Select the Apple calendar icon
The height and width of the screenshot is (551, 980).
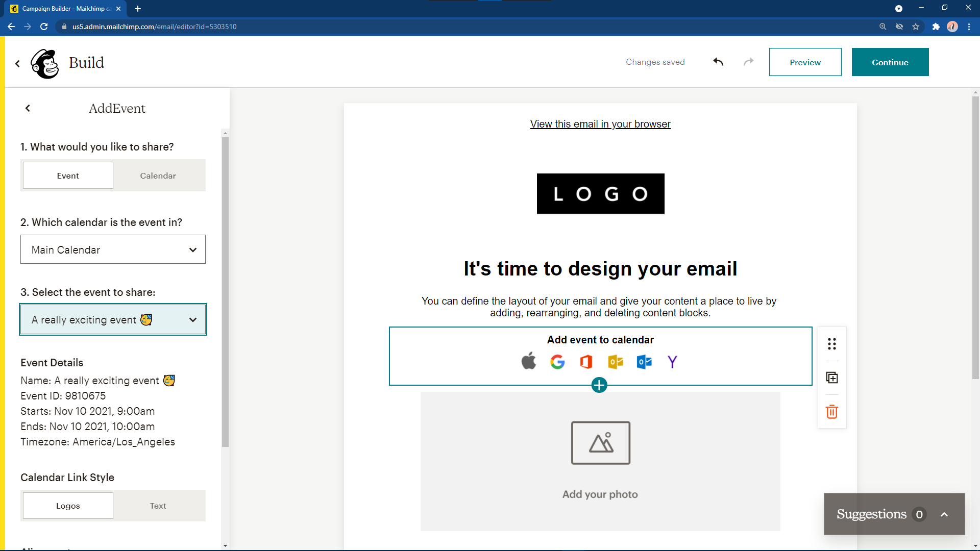(x=529, y=362)
